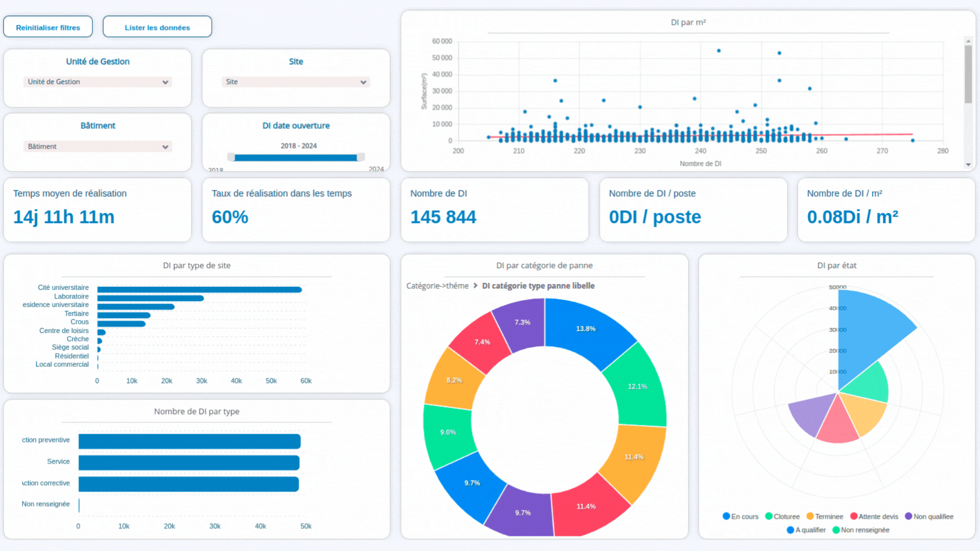The height and width of the screenshot is (551, 980).
Task: Click the 13.8% donut segment
Action: [585, 329]
